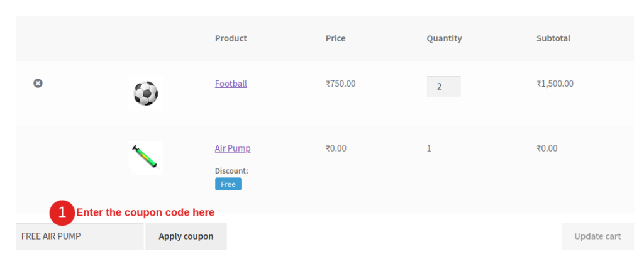Click the Football quantity field
The image size is (644, 259).
click(443, 87)
